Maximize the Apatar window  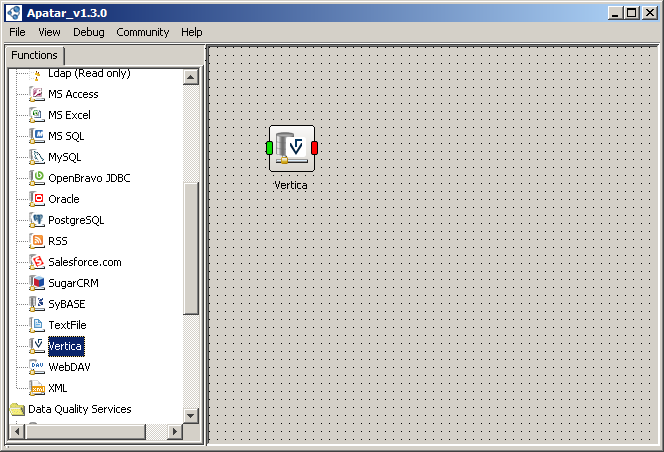tap(631, 13)
